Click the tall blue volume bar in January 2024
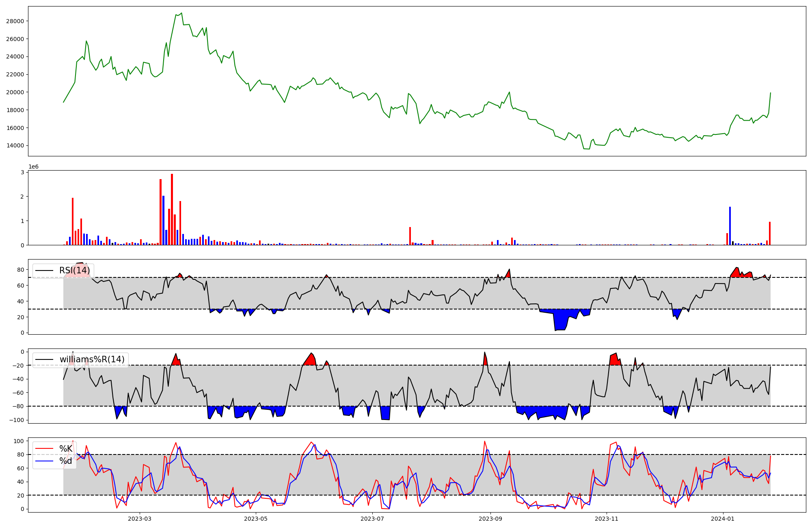 tap(730, 226)
